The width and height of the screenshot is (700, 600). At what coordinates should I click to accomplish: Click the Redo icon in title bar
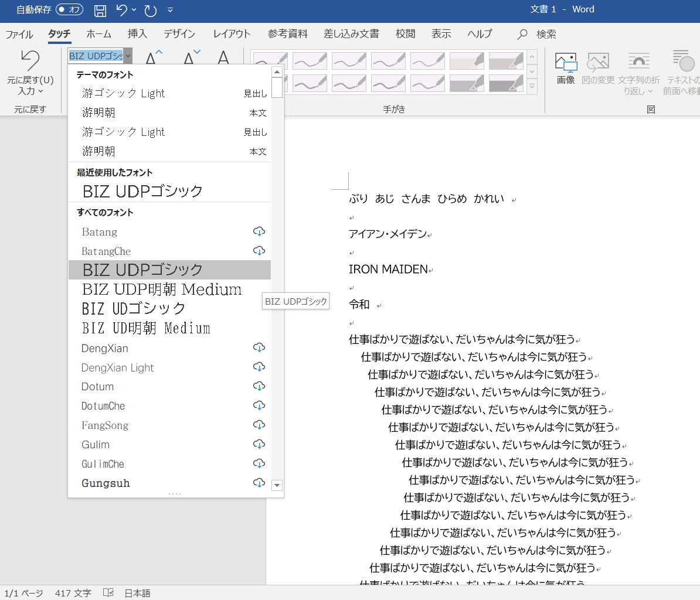click(x=151, y=11)
